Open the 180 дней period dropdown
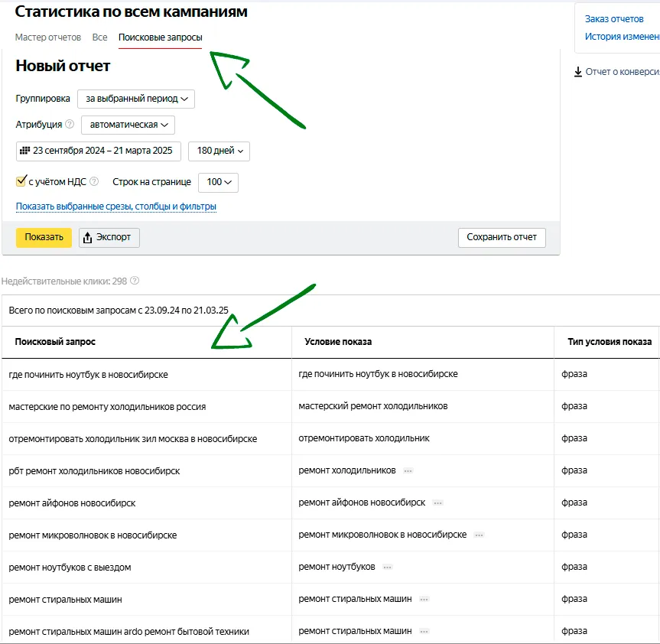This screenshot has width=660, height=644. point(219,151)
